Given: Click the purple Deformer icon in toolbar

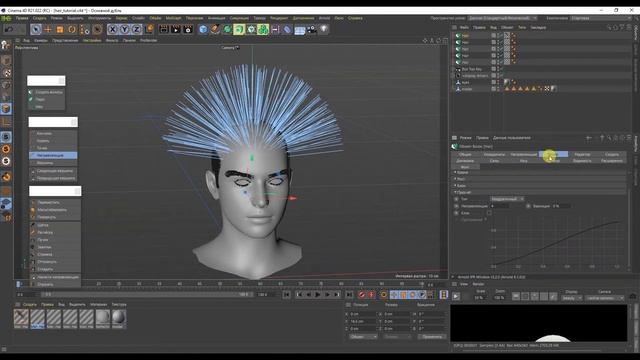Looking at the screenshot, I should pyautogui.click(x=287, y=29).
